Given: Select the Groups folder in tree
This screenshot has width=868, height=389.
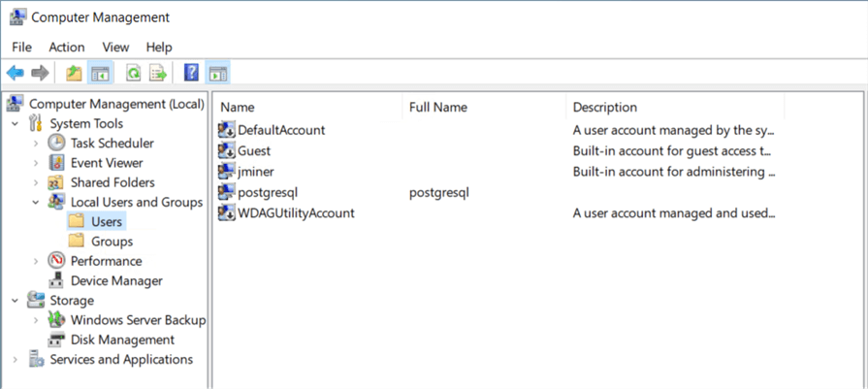Looking at the screenshot, I should click(x=112, y=242).
